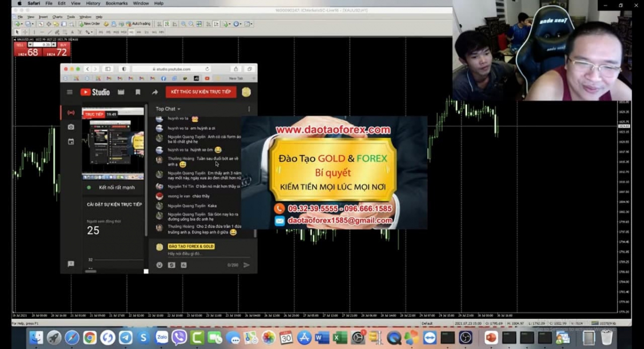Open the YouTube Studio hamburger menu

click(70, 92)
